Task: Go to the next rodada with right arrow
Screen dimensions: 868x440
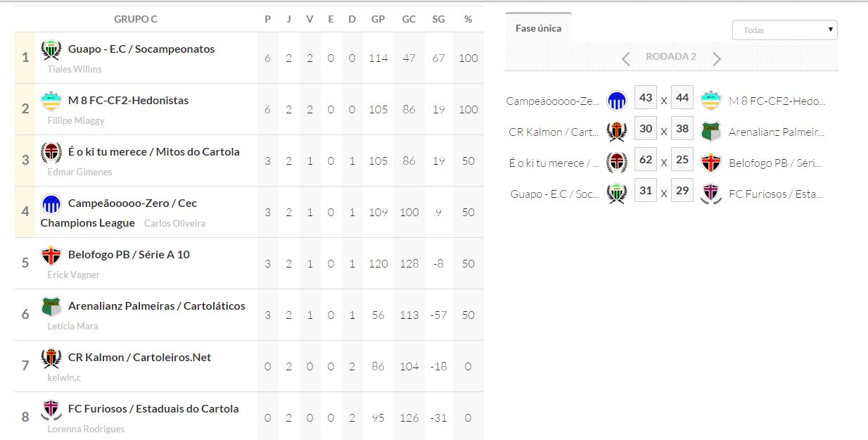Action: click(717, 59)
